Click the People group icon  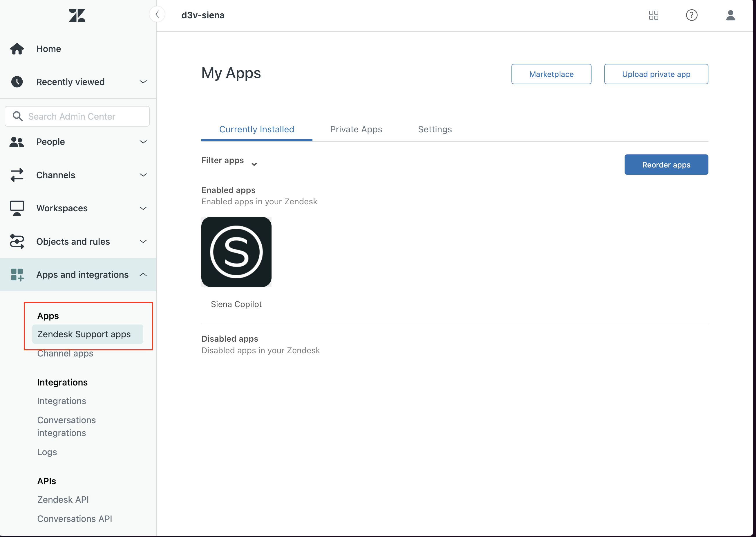tap(17, 142)
